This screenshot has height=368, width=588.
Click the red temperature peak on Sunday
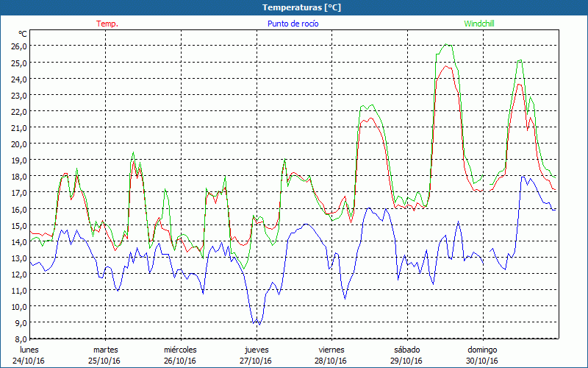[519, 84]
